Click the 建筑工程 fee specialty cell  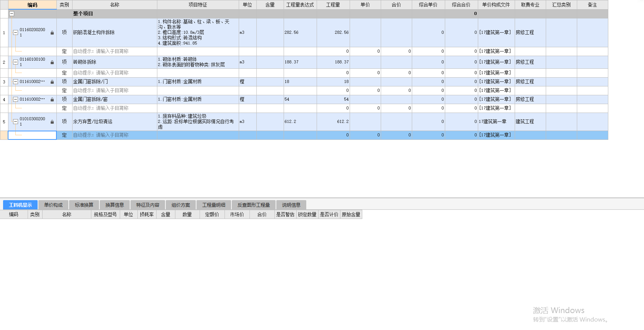pyautogui.click(x=530, y=121)
